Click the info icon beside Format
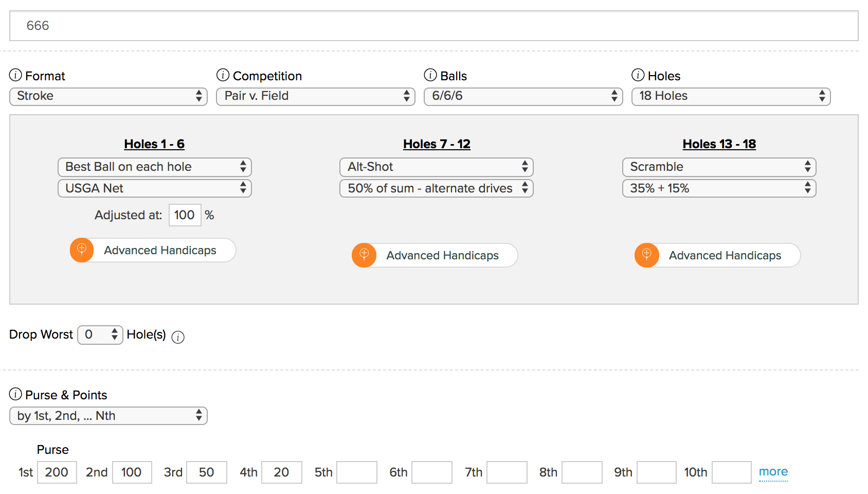This screenshot has height=494, width=868. click(x=15, y=76)
